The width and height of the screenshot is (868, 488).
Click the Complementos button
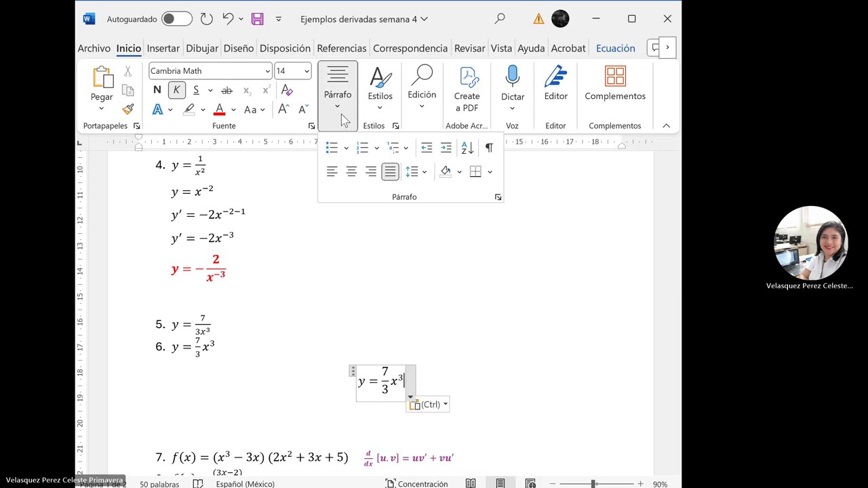(615, 83)
